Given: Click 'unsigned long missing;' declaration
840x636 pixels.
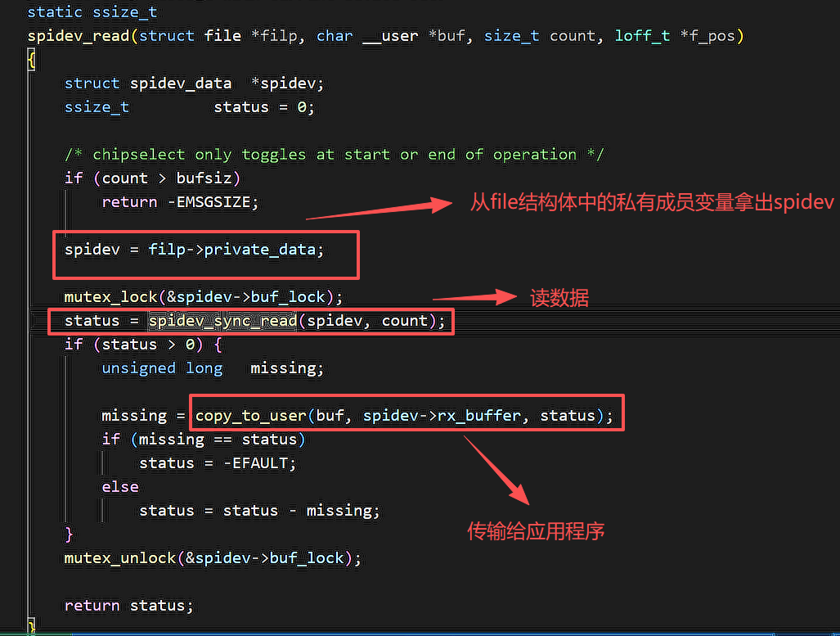Looking at the screenshot, I should coord(213,368).
